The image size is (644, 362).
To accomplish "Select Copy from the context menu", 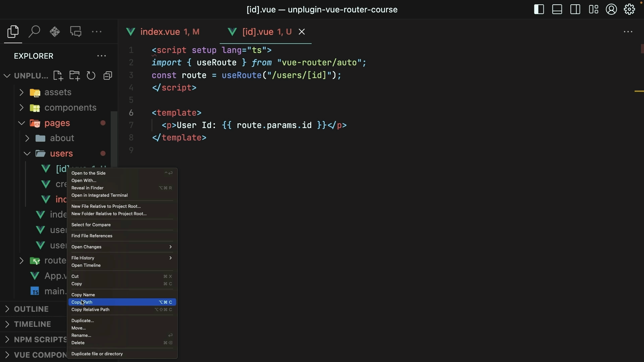I will coord(122,284).
